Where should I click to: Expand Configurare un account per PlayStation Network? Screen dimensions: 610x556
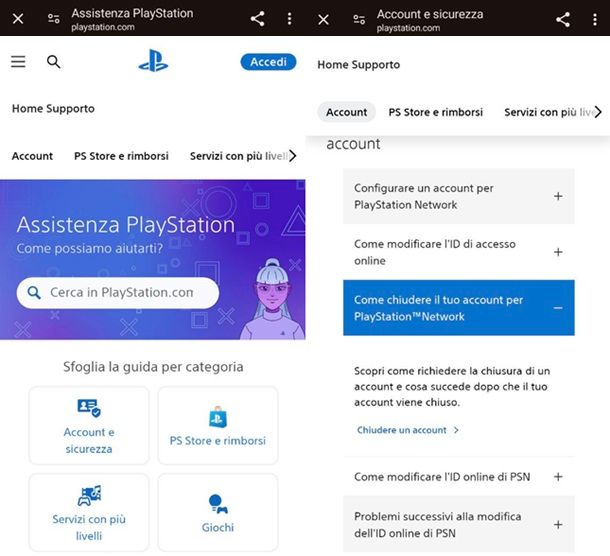tap(459, 196)
